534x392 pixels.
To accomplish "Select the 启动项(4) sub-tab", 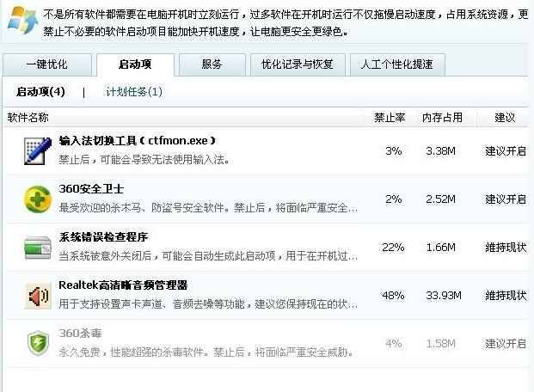I will (x=41, y=91).
